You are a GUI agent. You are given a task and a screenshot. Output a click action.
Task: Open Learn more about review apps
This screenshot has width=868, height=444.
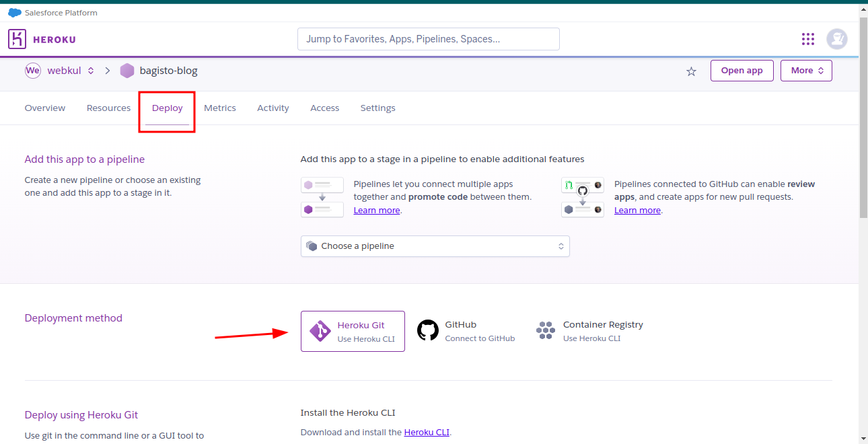coord(637,211)
